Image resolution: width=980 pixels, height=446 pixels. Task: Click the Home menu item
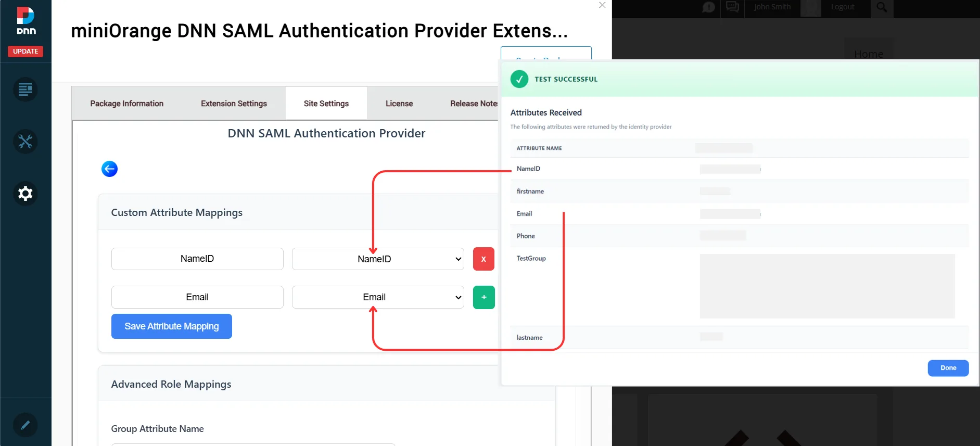click(869, 54)
